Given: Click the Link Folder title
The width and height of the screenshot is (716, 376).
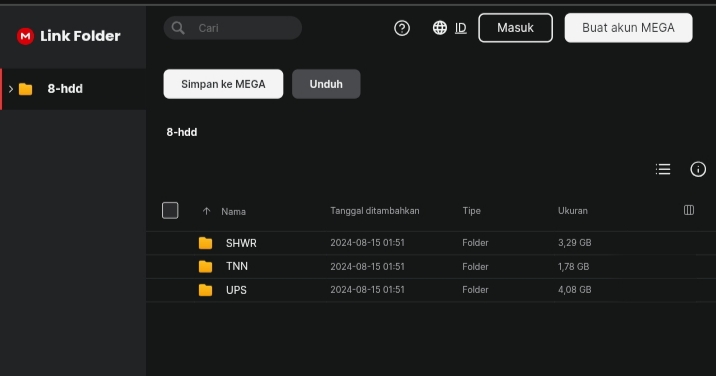Looking at the screenshot, I should pyautogui.click(x=80, y=36).
